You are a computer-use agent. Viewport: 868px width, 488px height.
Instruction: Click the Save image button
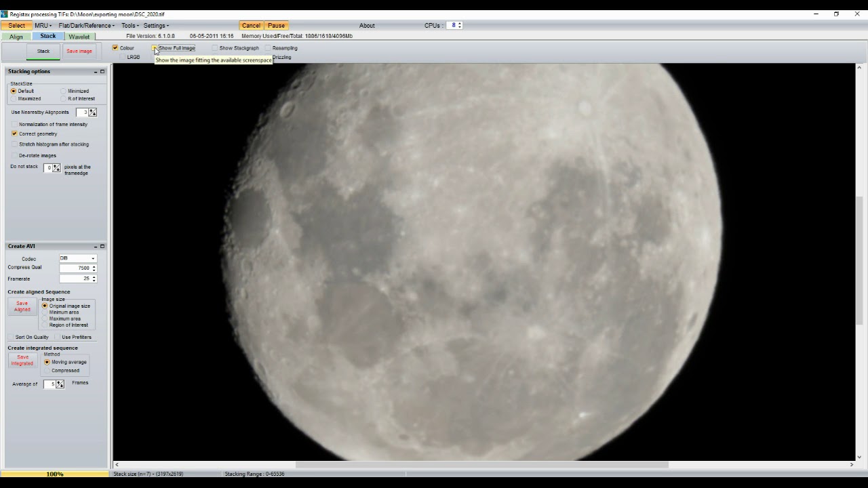[x=79, y=52]
